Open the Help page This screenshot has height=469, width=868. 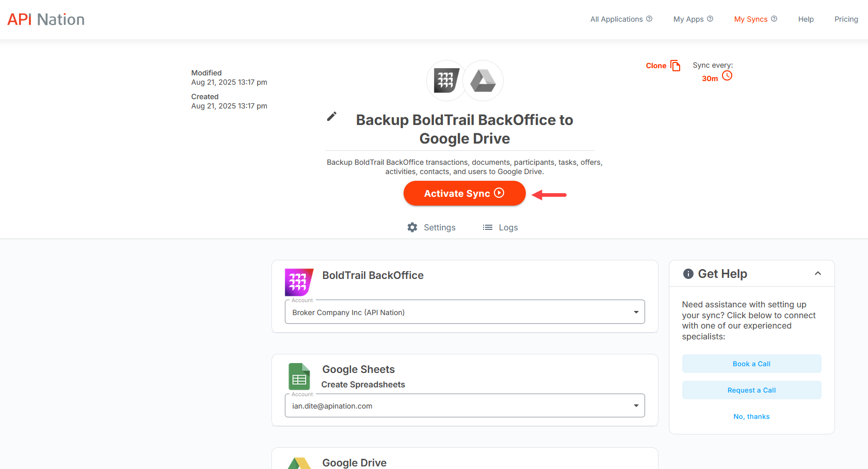(806, 19)
